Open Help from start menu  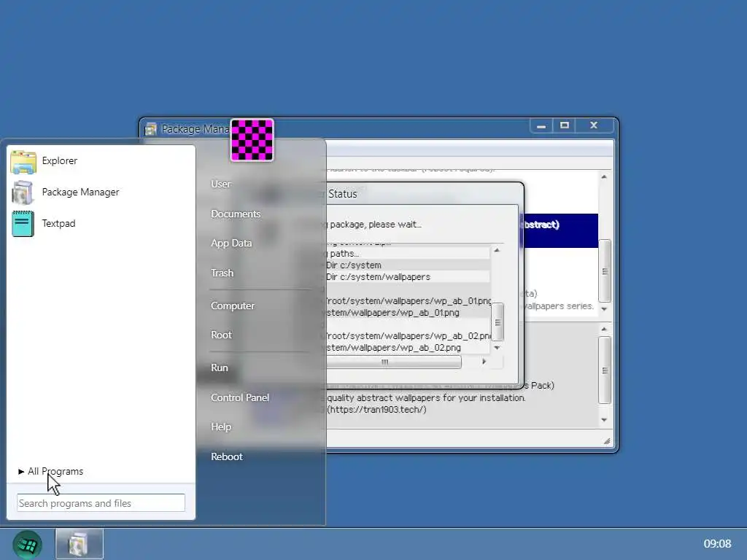pyautogui.click(x=220, y=427)
